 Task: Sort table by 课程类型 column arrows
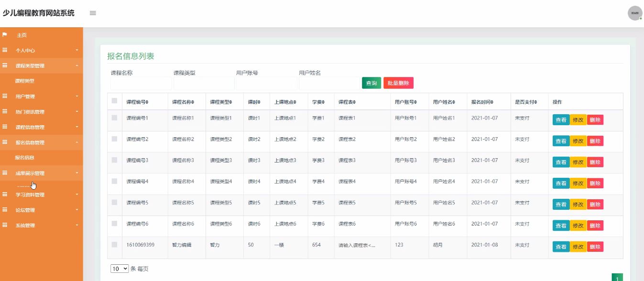point(231,102)
